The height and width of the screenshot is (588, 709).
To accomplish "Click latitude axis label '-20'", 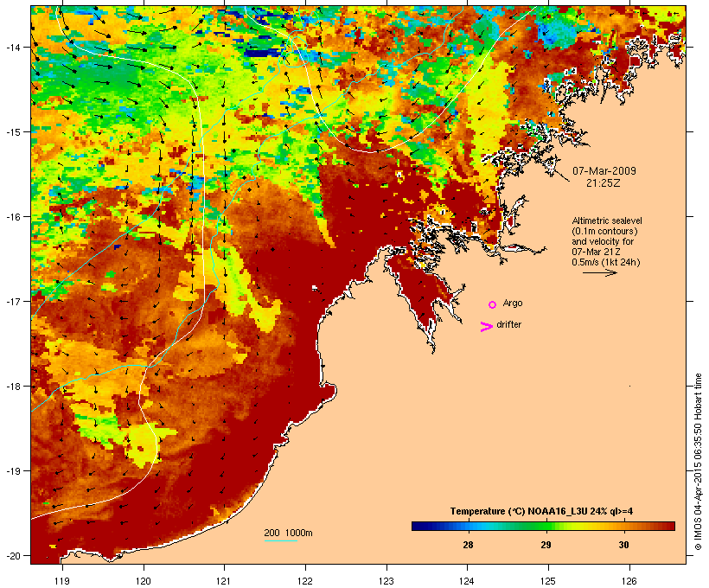I will coord(13,555).
